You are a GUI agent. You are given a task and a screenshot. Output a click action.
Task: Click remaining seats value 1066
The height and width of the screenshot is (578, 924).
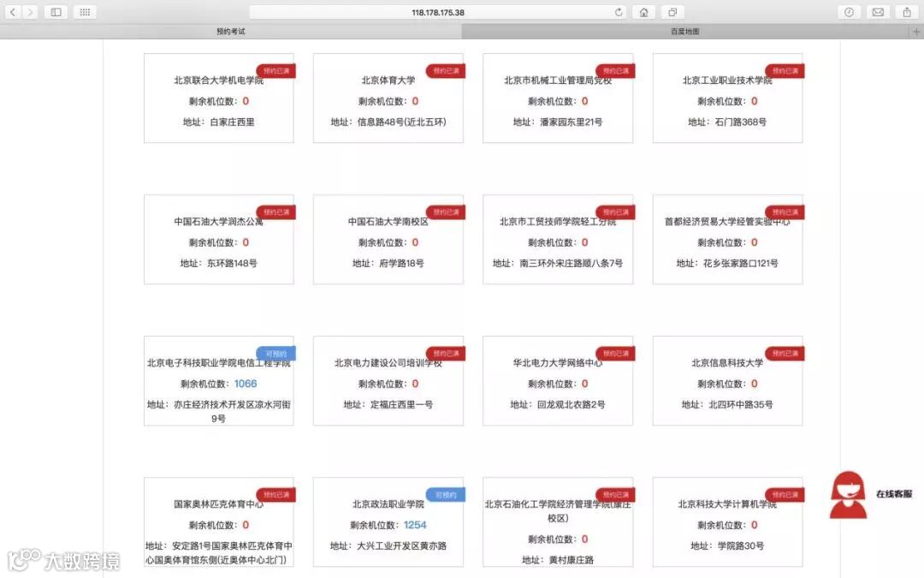(246, 384)
